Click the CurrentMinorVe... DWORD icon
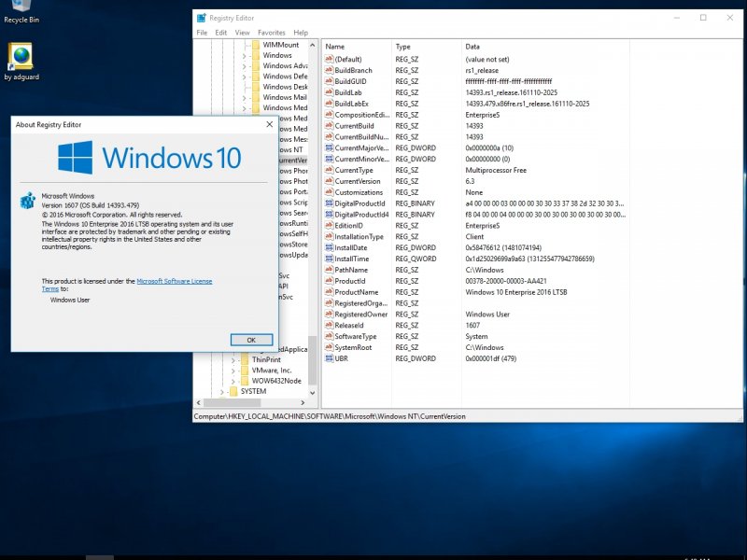The width and height of the screenshot is (747, 560). pyautogui.click(x=329, y=159)
